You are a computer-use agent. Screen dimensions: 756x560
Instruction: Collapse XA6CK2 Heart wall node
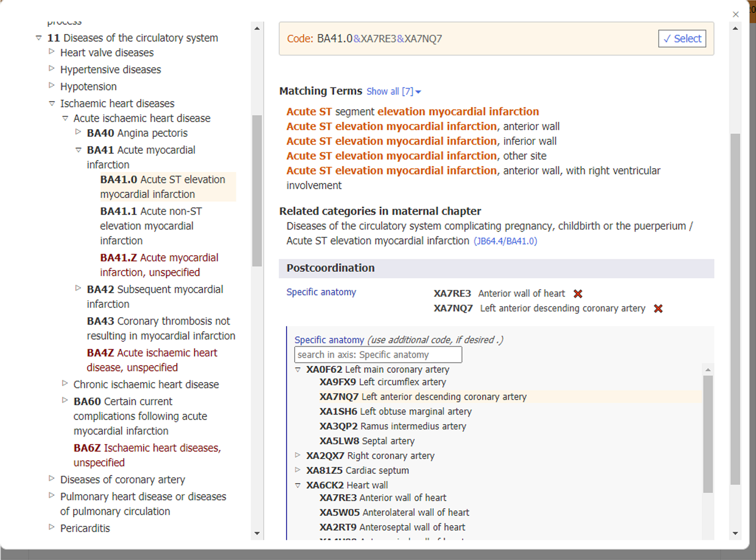coord(298,485)
